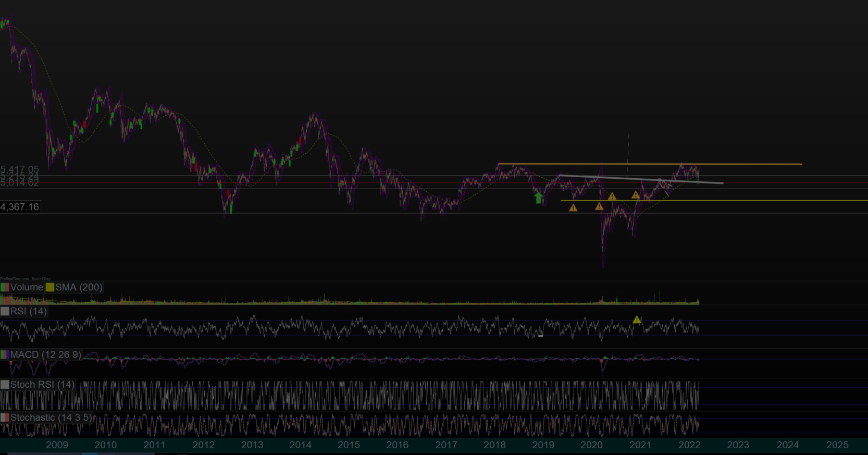Screen dimensions: 868x455
Task: Open the warning triangle in RSI panel
Action: [637, 319]
